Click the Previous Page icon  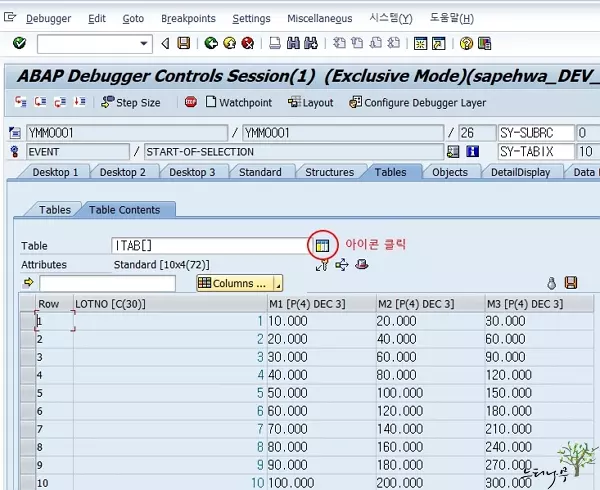pos(357,43)
